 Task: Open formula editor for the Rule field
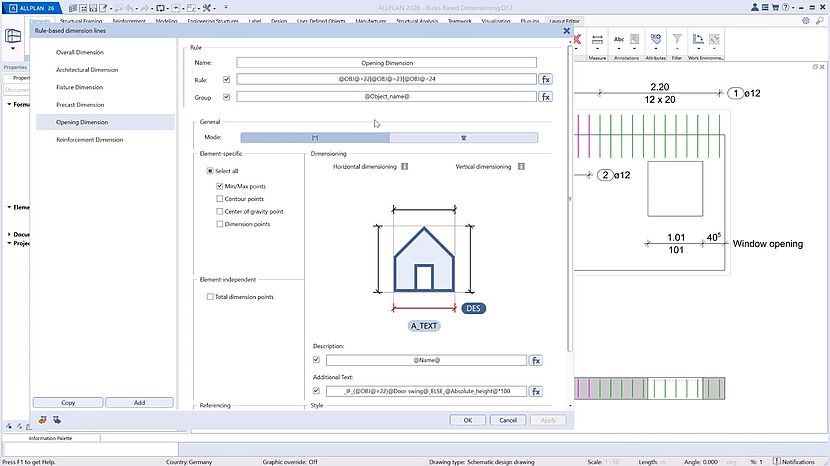[545, 79]
